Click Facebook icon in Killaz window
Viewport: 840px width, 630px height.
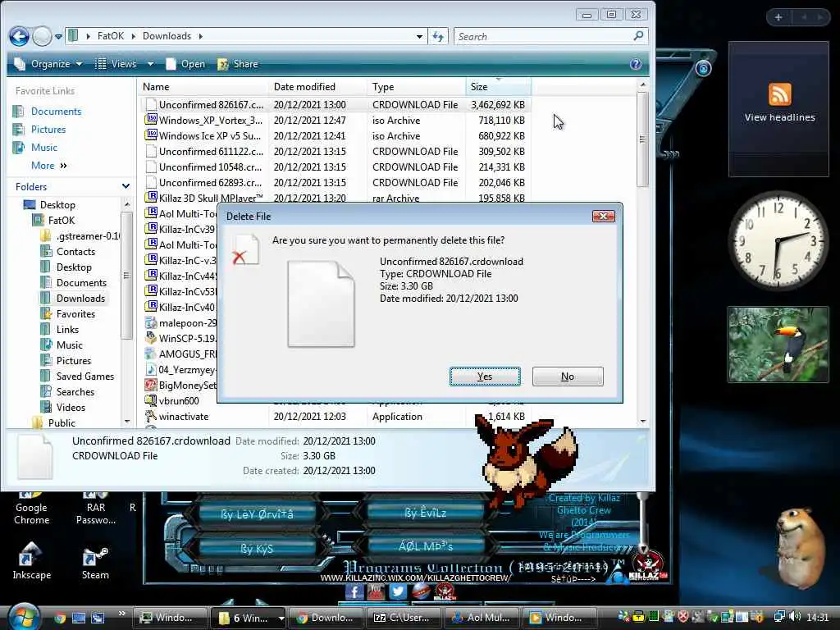coord(354,591)
